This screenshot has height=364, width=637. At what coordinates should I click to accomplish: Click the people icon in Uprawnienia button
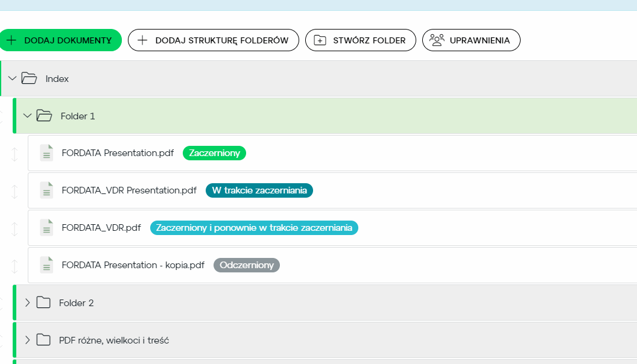[437, 40]
